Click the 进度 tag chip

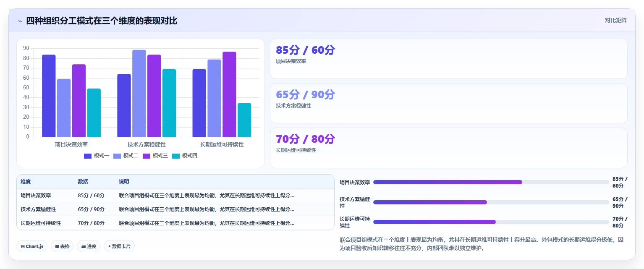click(x=89, y=246)
